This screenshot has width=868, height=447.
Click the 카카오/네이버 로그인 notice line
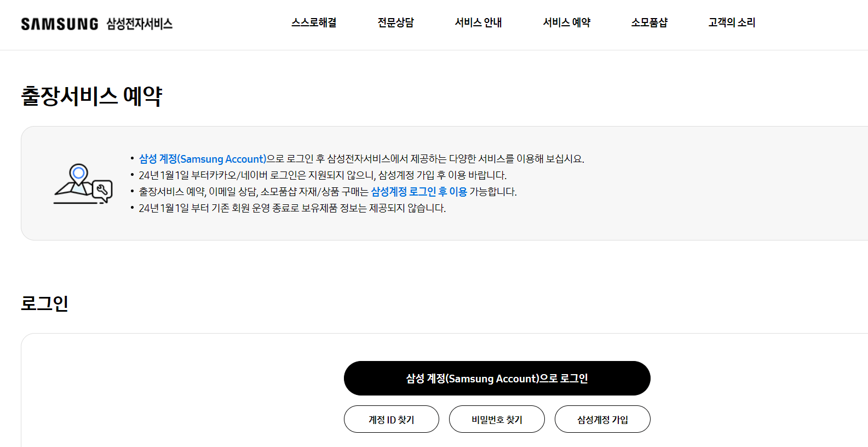click(x=323, y=175)
